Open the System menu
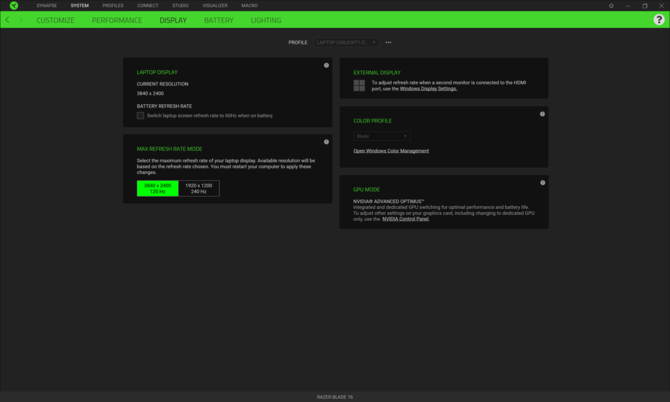 click(80, 6)
